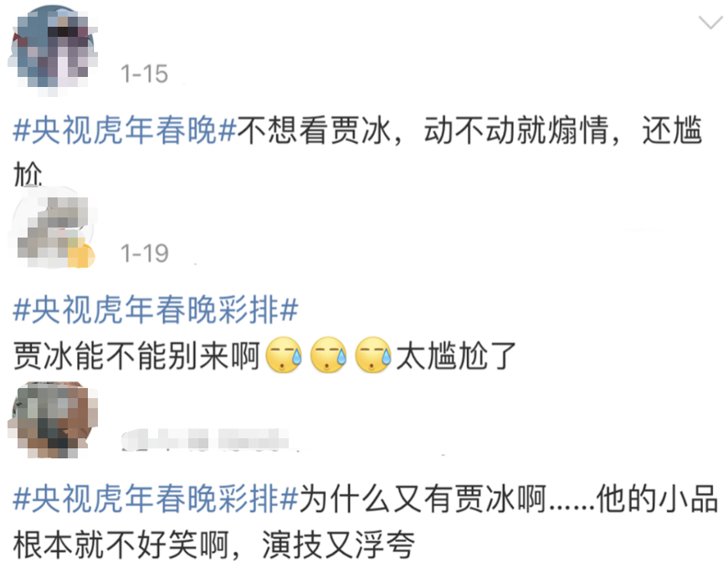This screenshot has width=728, height=583.
Task: Open hashtag #央视虎年春晚彩排# in second post
Action: (x=156, y=309)
